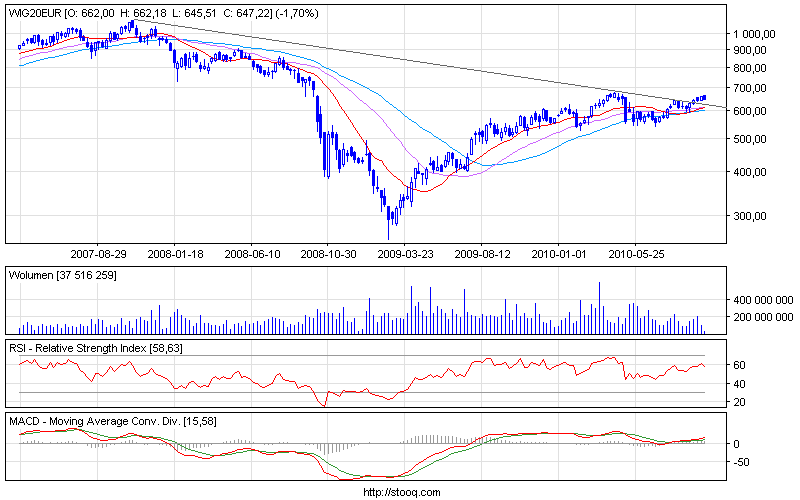Click the MACD panel title text
Viewport: 800px width, 500px height.
pyautogui.click(x=113, y=421)
